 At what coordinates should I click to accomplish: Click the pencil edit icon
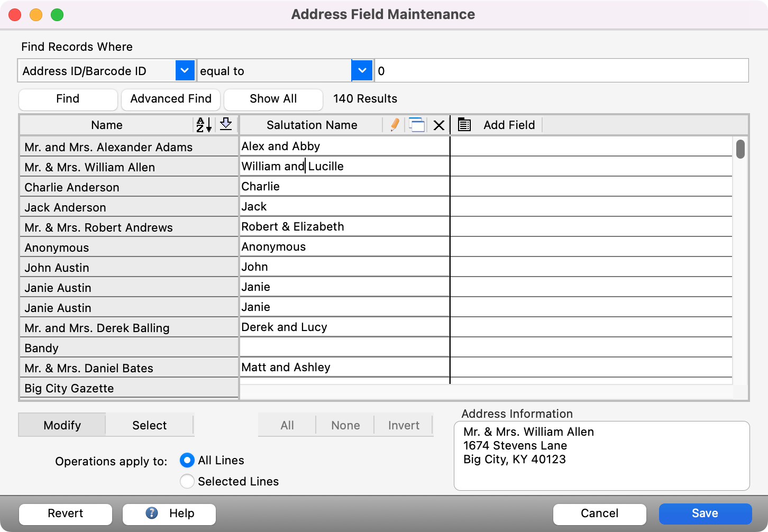pos(394,125)
